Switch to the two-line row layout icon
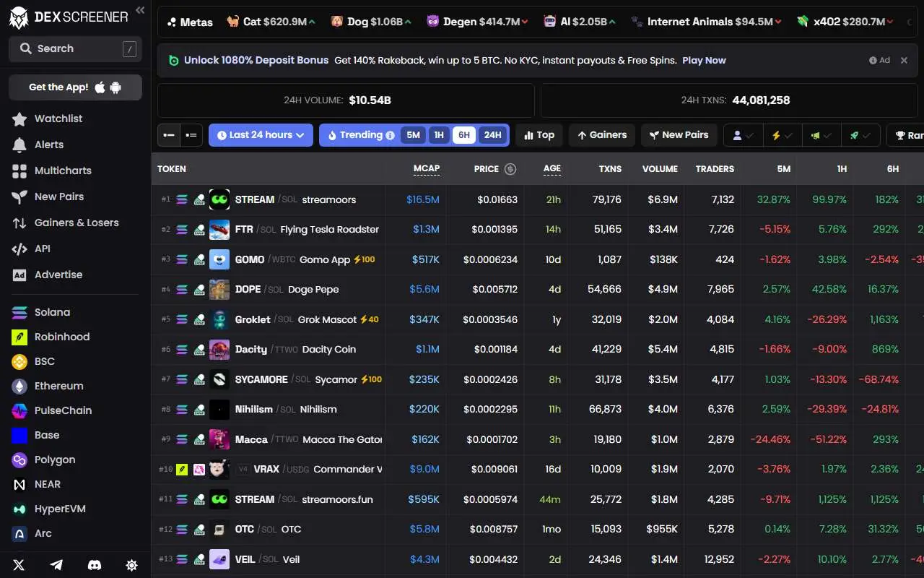Image resolution: width=924 pixels, height=578 pixels. coord(191,135)
